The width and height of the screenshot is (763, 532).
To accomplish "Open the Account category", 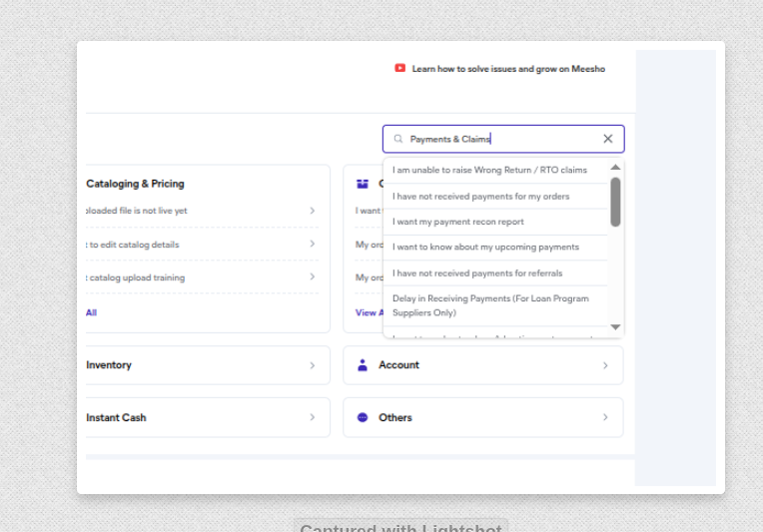I will click(x=483, y=365).
